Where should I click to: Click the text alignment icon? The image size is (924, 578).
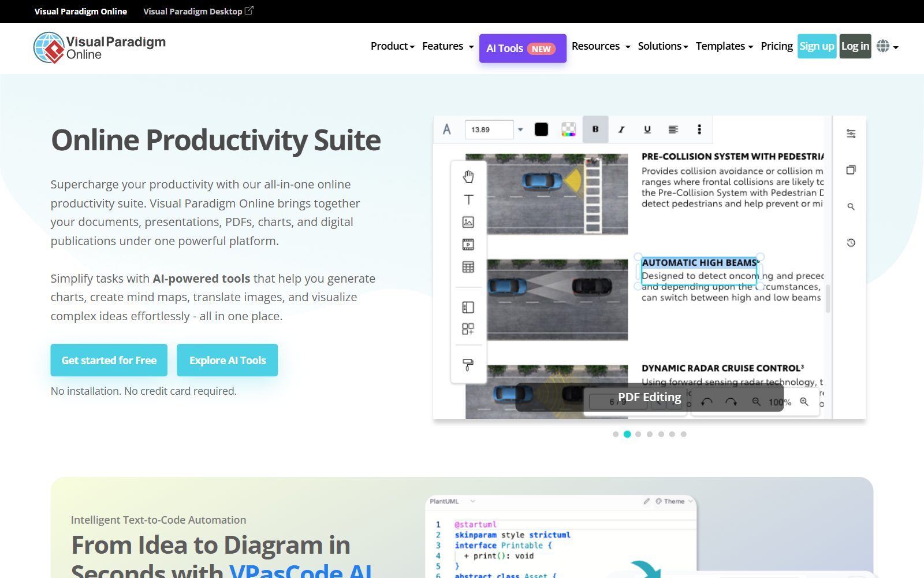[x=673, y=129]
